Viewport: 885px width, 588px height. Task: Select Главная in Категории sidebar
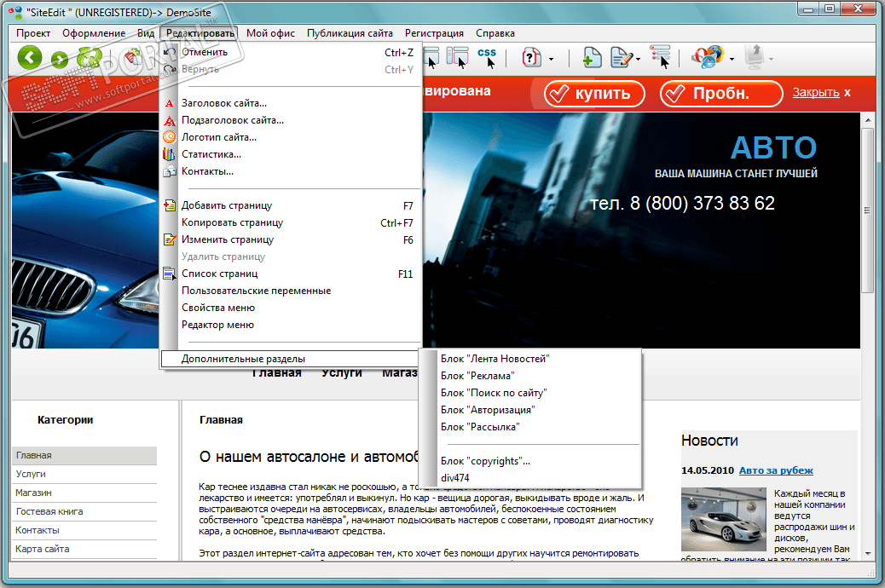point(84,455)
